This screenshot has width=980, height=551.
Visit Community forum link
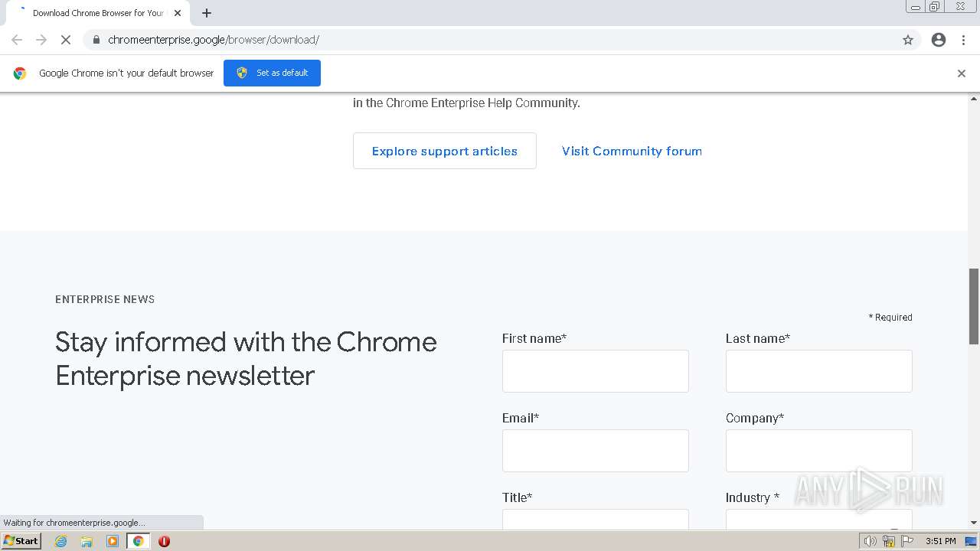pos(632,151)
